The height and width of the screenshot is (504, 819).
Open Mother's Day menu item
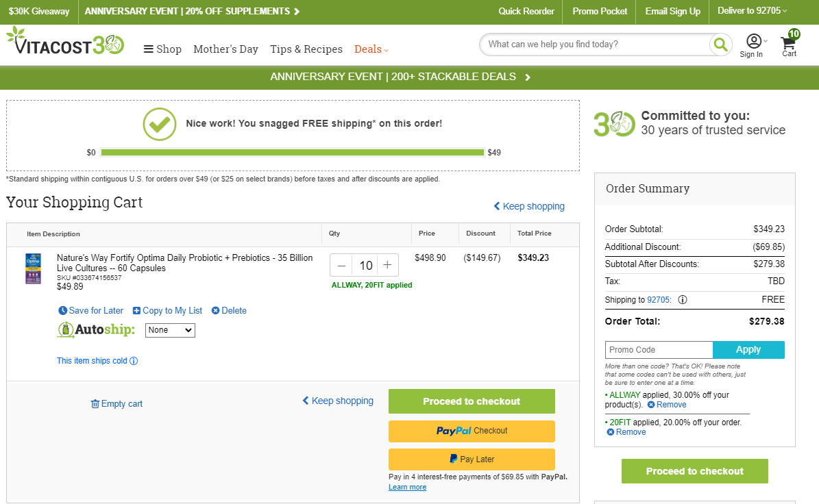pos(225,49)
